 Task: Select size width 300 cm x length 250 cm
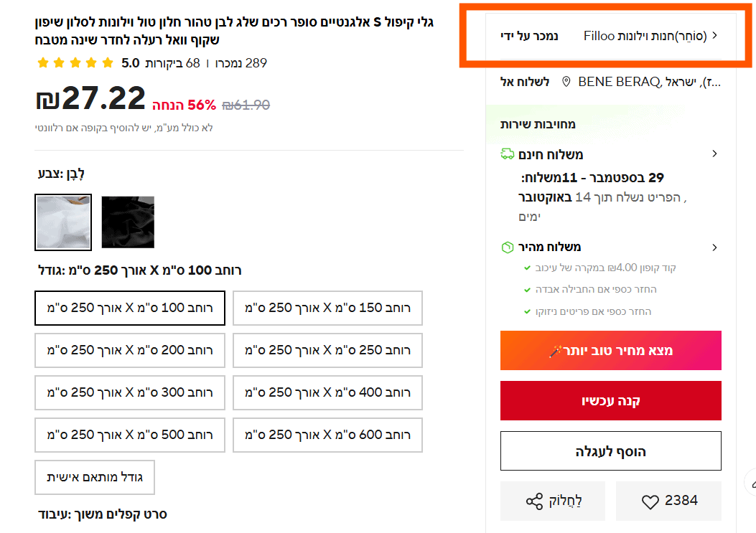[x=129, y=392]
